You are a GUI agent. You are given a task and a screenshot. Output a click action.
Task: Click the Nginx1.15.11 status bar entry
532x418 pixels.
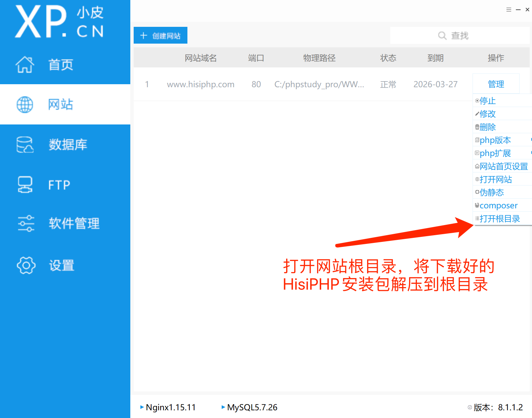click(x=168, y=407)
